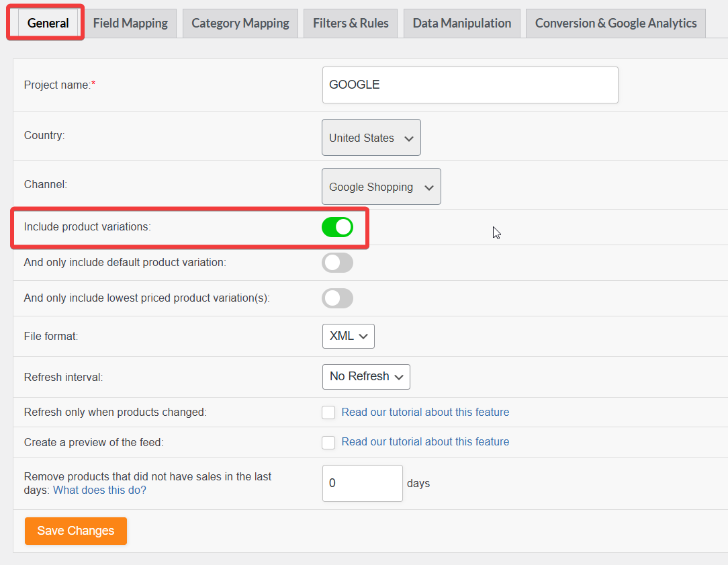
Task: Switch to the Field Mapping tab
Action: tap(130, 24)
